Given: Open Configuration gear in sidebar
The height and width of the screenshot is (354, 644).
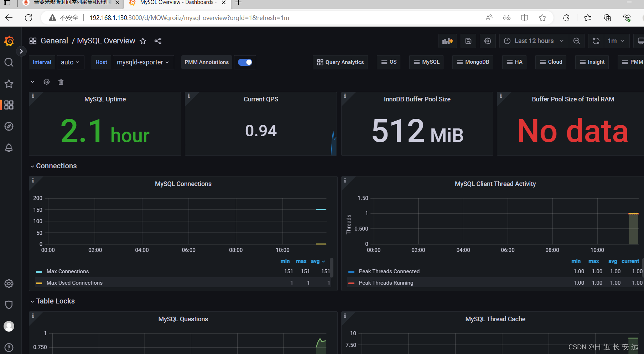Looking at the screenshot, I should point(9,284).
